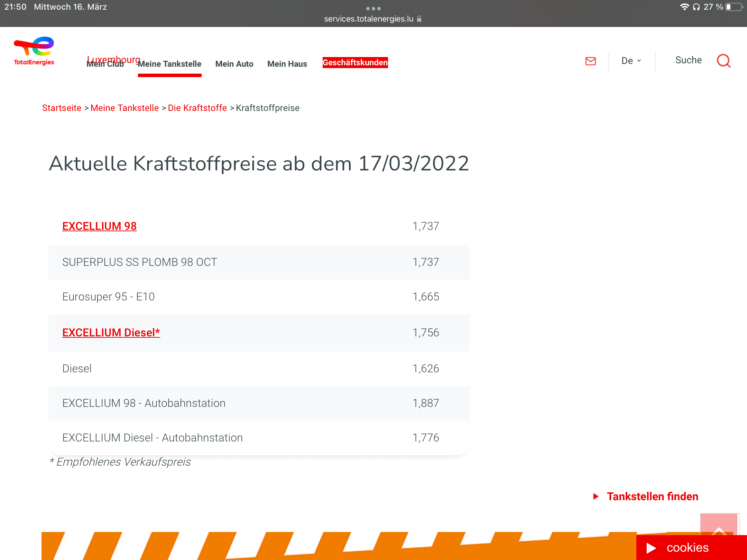This screenshot has width=747, height=560.
Task: Open the EXCELLIUM Diesel* link
Action: click(x=111, y=333)
